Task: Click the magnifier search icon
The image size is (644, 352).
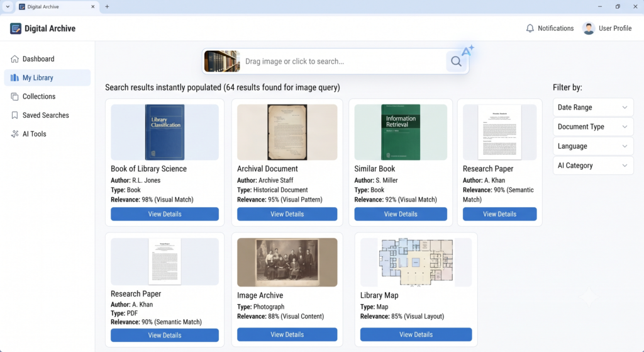Action: pyautogui.click(x=456, y=61)
